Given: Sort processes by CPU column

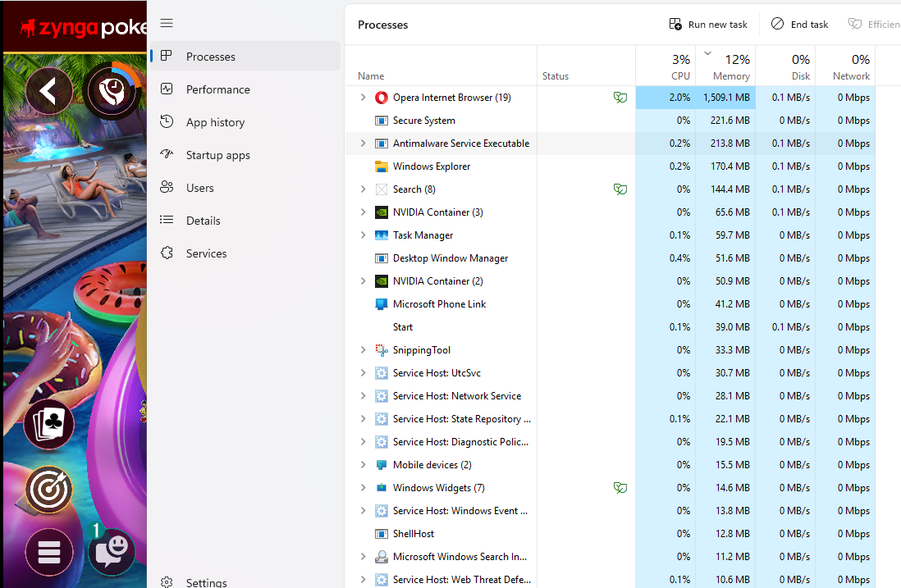Looking at the screenshot, I should (x=665, y=66).
